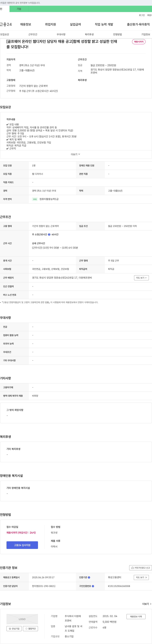This screenshot has width=152, height=644.
Task: Click the 주 소정근로시간 help icon
Action: (49, 235)
